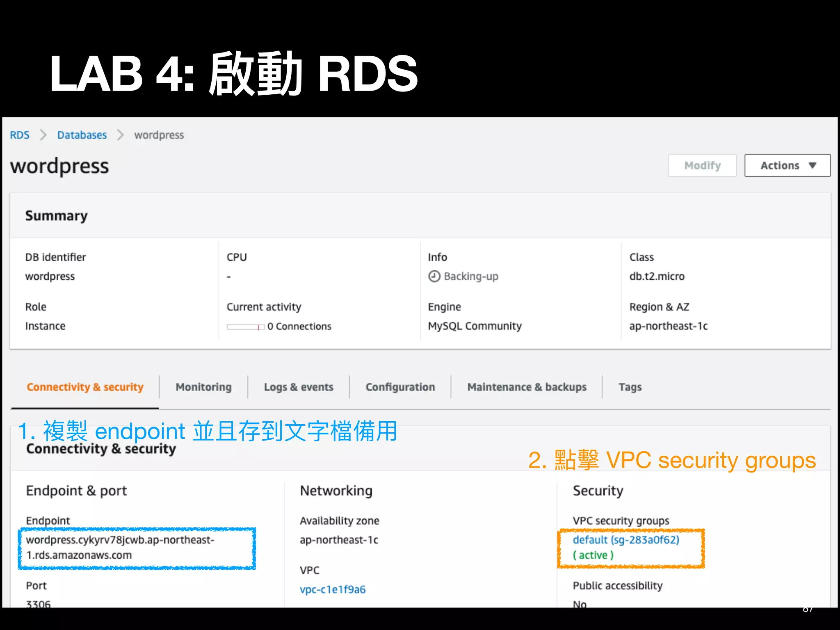
Task: Click the chevron after Databases breadcrumb
Action: 121,135
